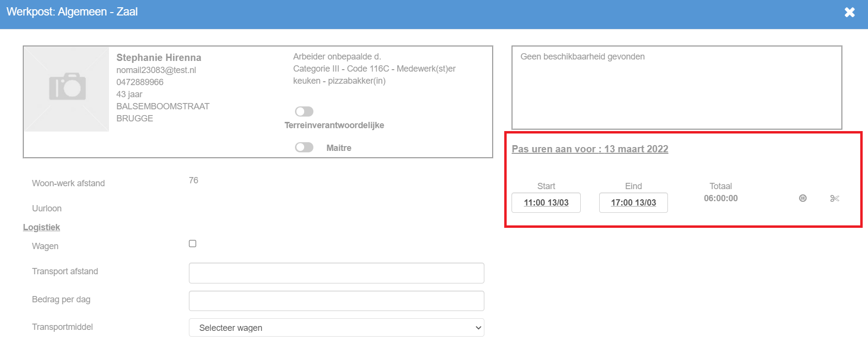Click the Woon-werk afstand label
This screenshot has height=341, width=868.
click(x=68, y=183)
